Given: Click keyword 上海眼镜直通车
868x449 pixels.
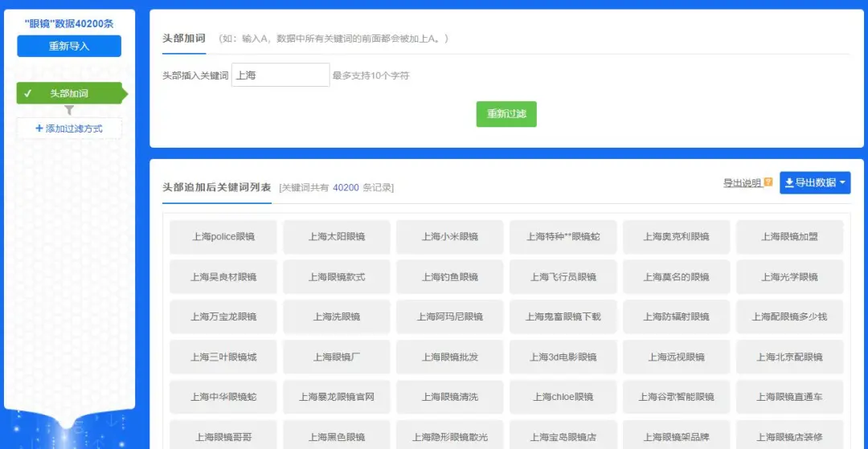Looking at the screenshot, I should (790, 397).
